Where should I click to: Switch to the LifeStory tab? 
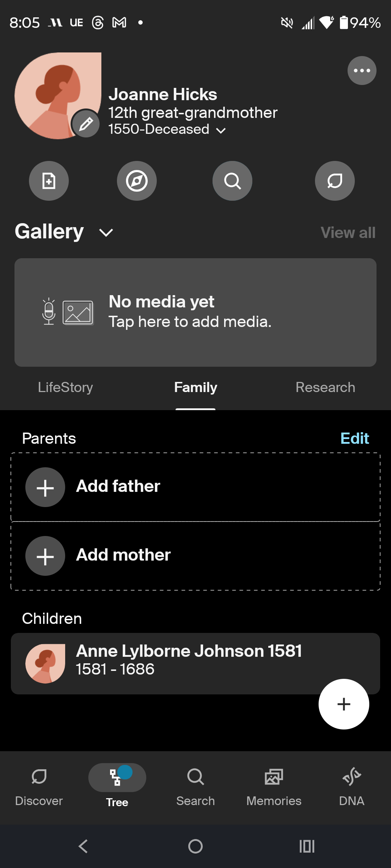click(x=66, y=387)
